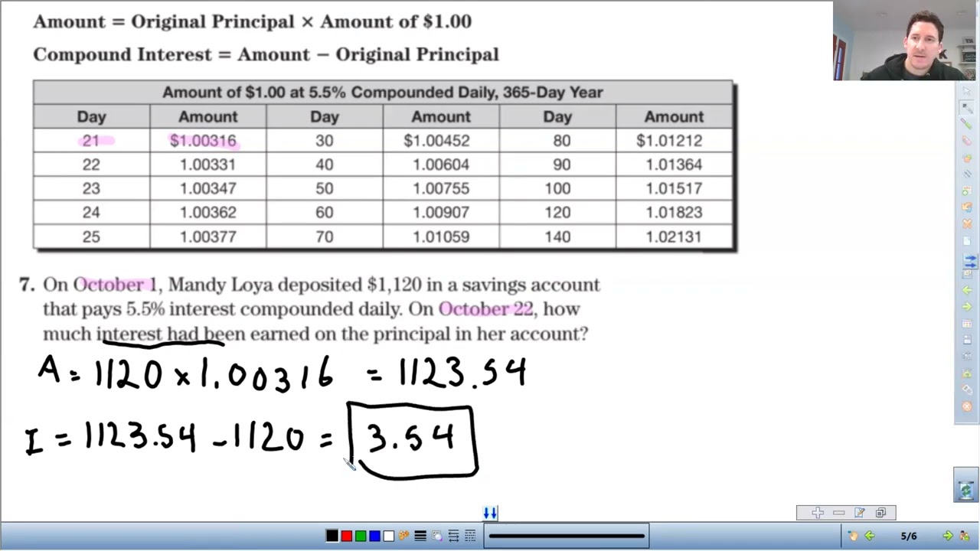Open the line thickness options icon
Screen dimensions: 980x551
click(x=420, y=536)
